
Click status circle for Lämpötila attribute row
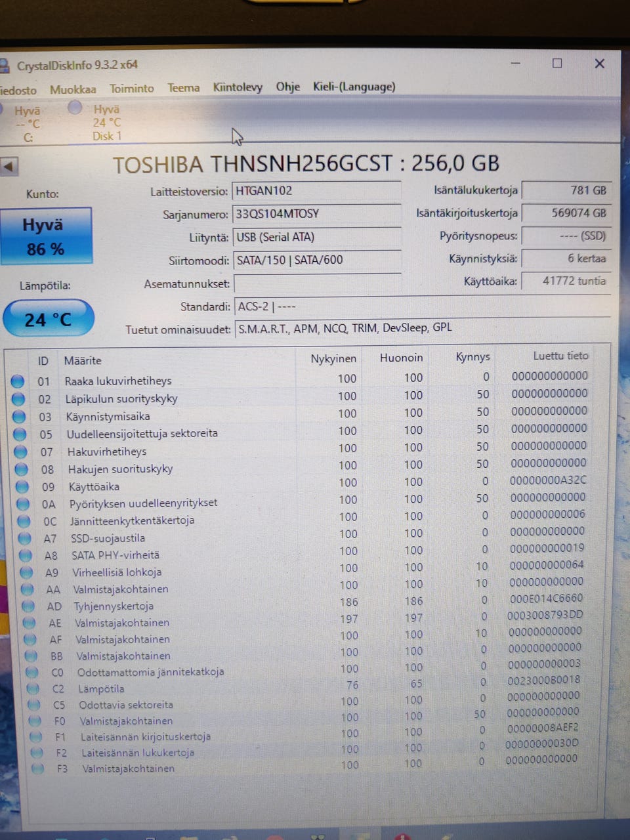tap(33, 688)
